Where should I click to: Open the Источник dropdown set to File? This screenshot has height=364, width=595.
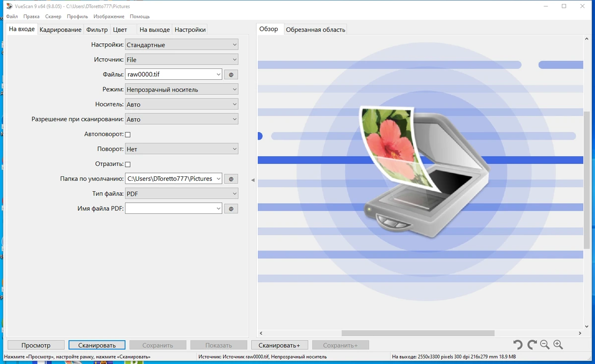[181, 59]
